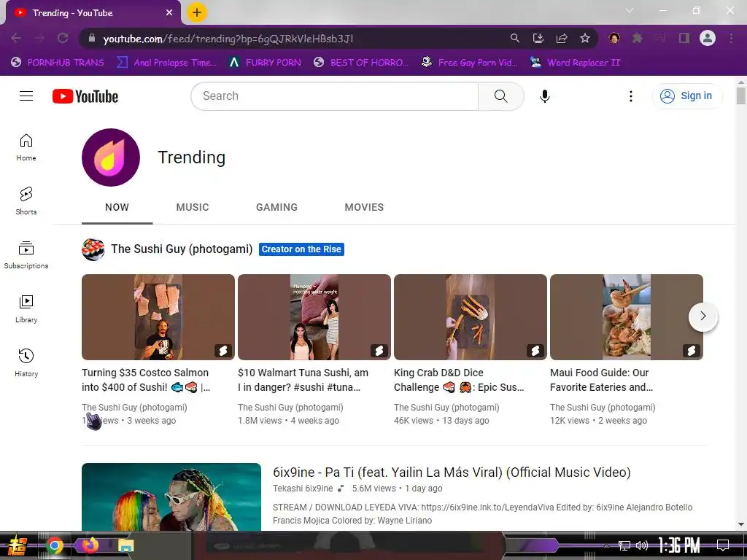Switch to the MUSIC tab
The image size is (747, 560).
(x=193, y=208)
